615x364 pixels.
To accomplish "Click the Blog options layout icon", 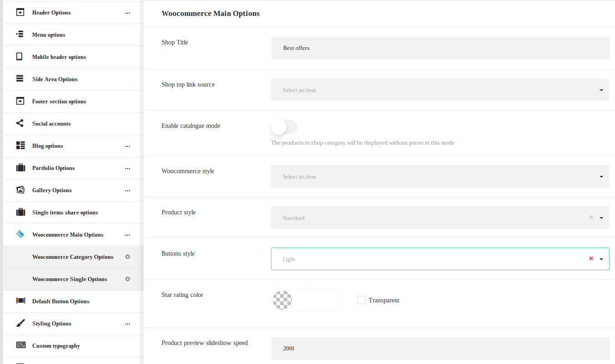I will (20, 146).
